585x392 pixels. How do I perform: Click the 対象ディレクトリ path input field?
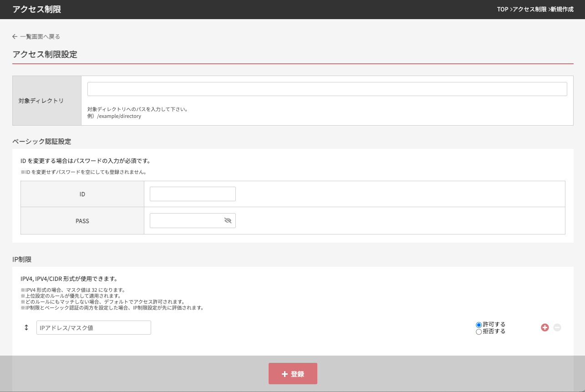click(327, 89)
